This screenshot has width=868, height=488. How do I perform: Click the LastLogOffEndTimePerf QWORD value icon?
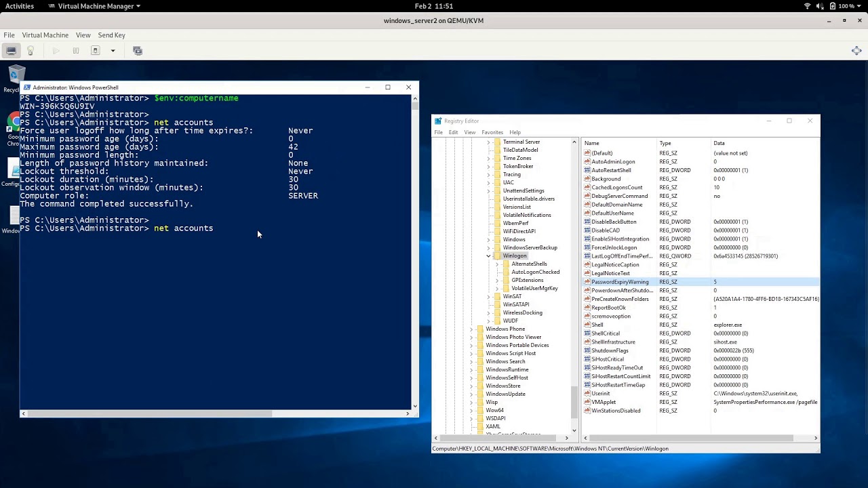click(587, 256)
